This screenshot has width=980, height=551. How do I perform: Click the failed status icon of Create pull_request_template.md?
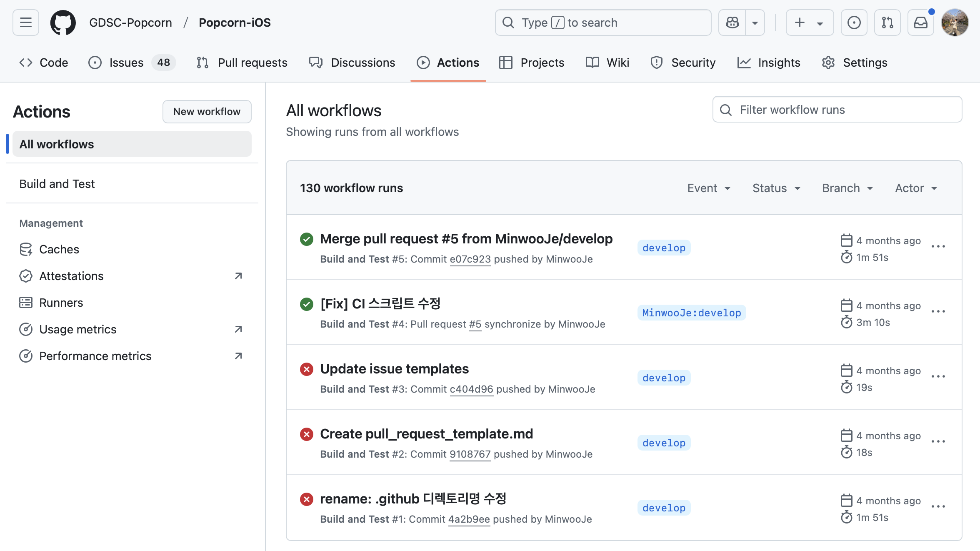307,434
